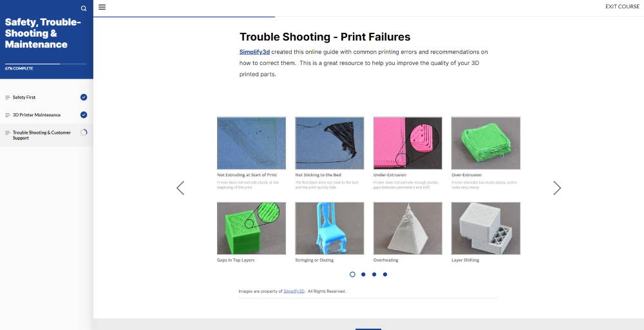Select the fourth carousel dot
This screenshot has width=644, height=330.
click(x=385, y=275)
